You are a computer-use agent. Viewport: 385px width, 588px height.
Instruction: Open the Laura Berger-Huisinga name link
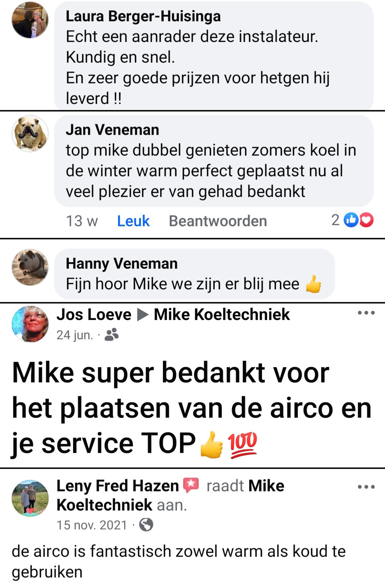point(143,16)
